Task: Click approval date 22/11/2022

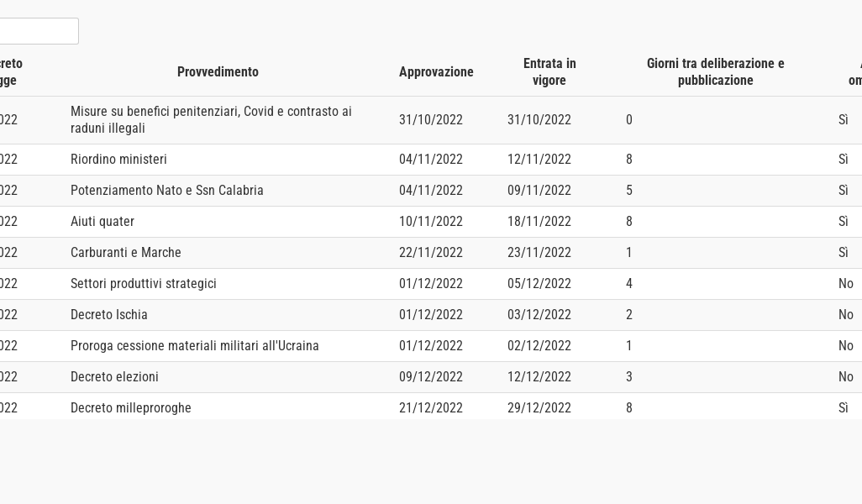Action: click(x=431, y=253)
